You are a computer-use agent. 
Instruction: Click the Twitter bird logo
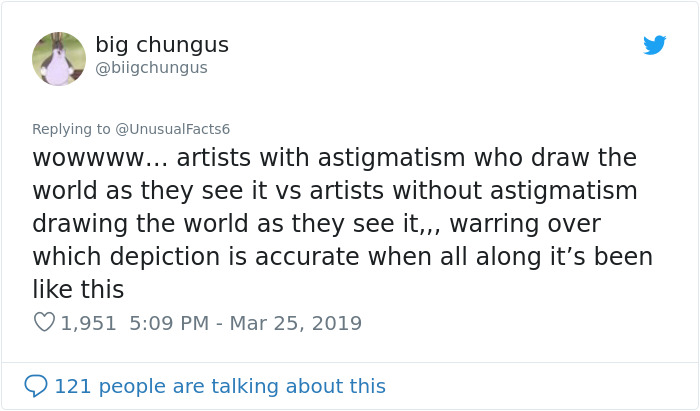655,45
